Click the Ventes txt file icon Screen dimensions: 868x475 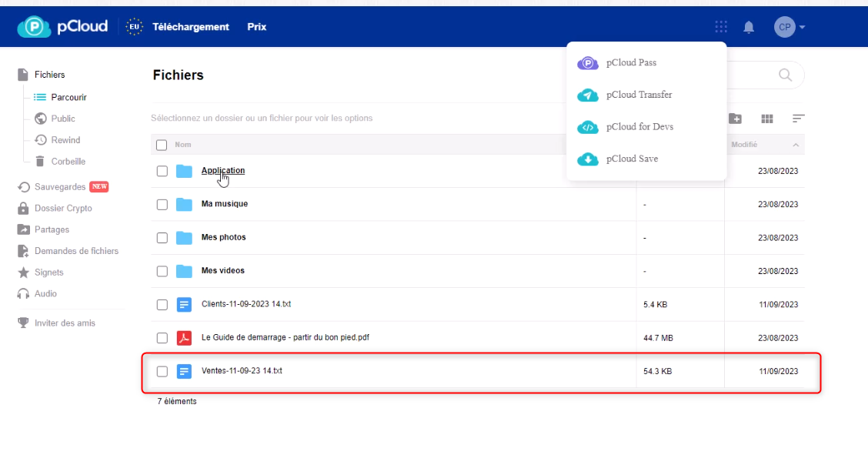pos(184,371)
